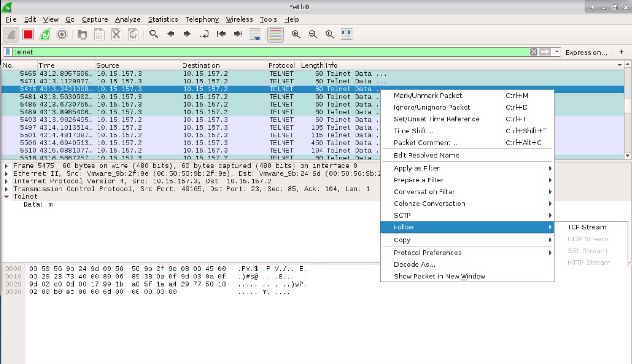
Task: Open recent display filters dropdown
Action: 557,52
